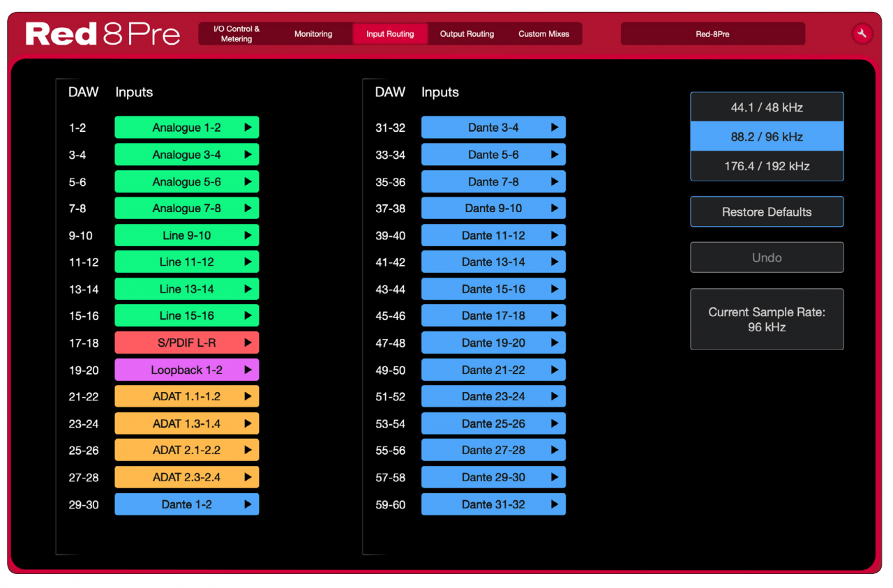
Task: Open ADAT 2.3-2.4 input dropdown
Action: (187, 477)
